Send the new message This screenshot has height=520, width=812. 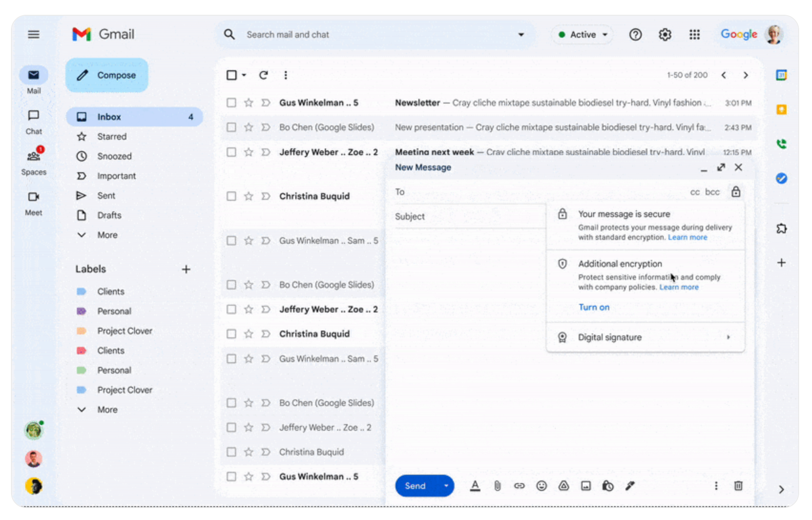[415, 486]
